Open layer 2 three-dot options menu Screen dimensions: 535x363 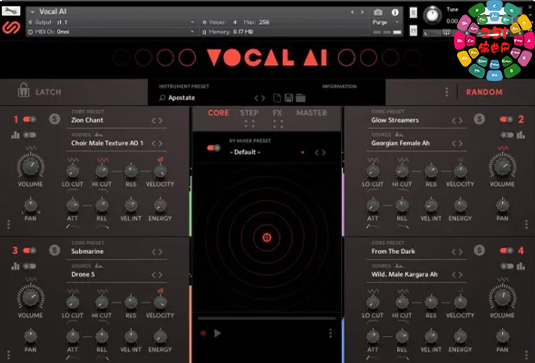coord(526,224)
